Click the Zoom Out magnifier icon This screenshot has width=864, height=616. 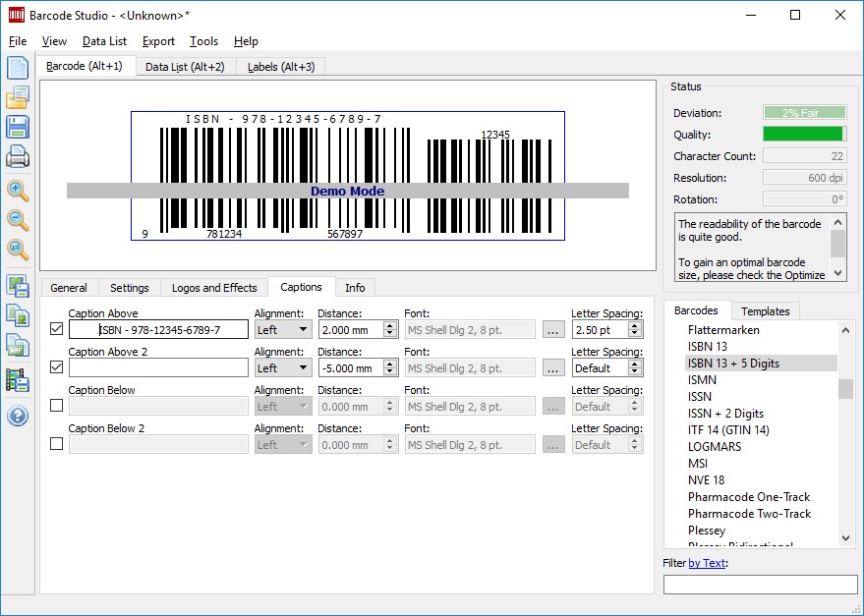click(x=18, y=220)
